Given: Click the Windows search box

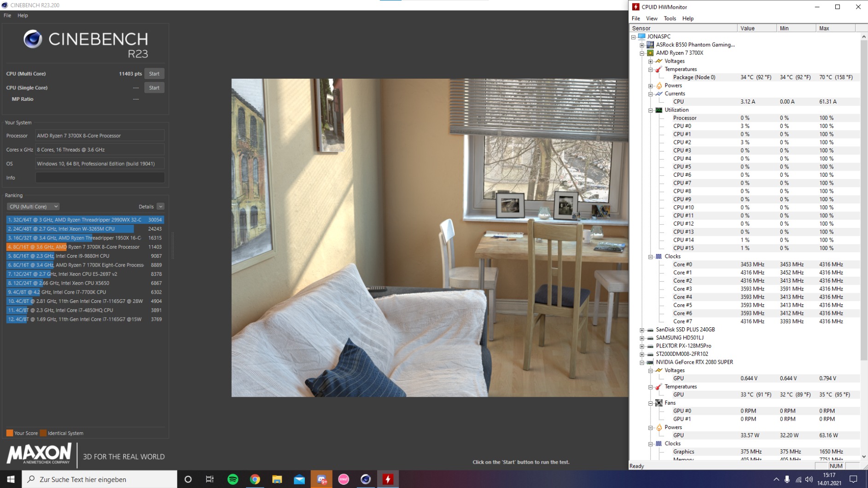Looking at the screenshot, I should (99, 479).
